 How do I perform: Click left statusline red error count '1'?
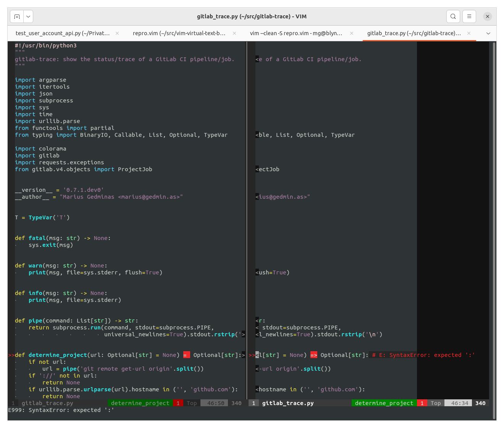[x=178, y=403]
